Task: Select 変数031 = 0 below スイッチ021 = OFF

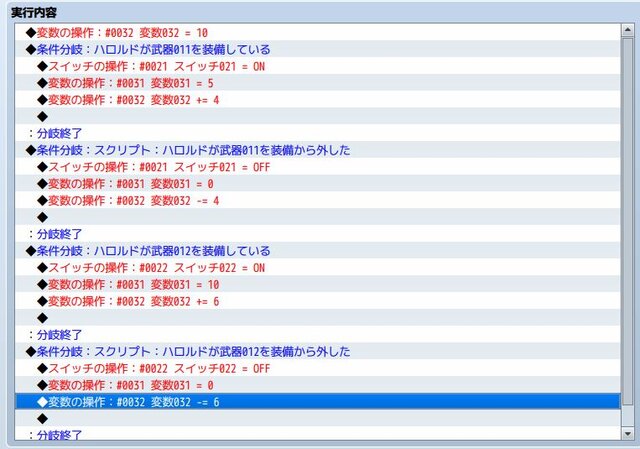Action: pos(318,184)
